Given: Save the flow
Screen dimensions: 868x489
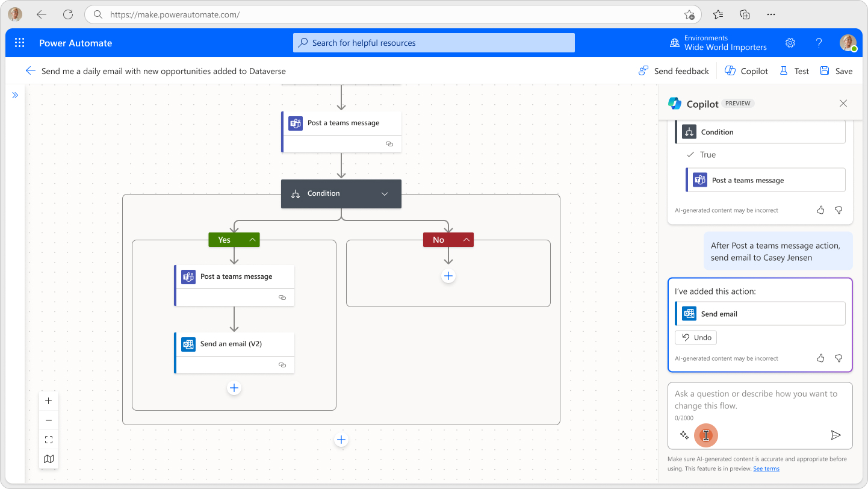Looking at the screenshot, I should point(836,71).
